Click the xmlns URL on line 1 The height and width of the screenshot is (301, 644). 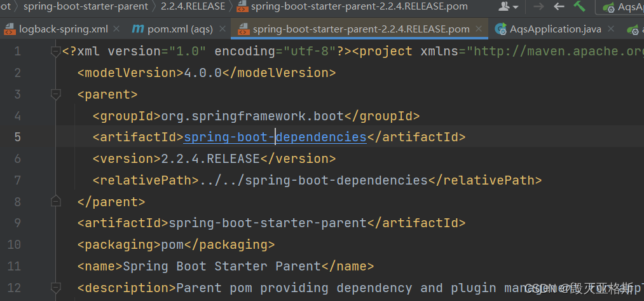point(557,52)
